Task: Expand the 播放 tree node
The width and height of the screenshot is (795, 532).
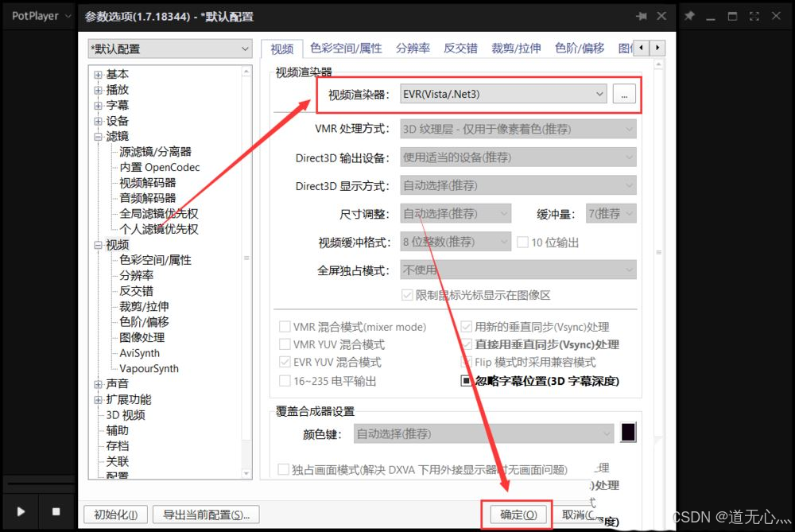Action: pos(98,91)
